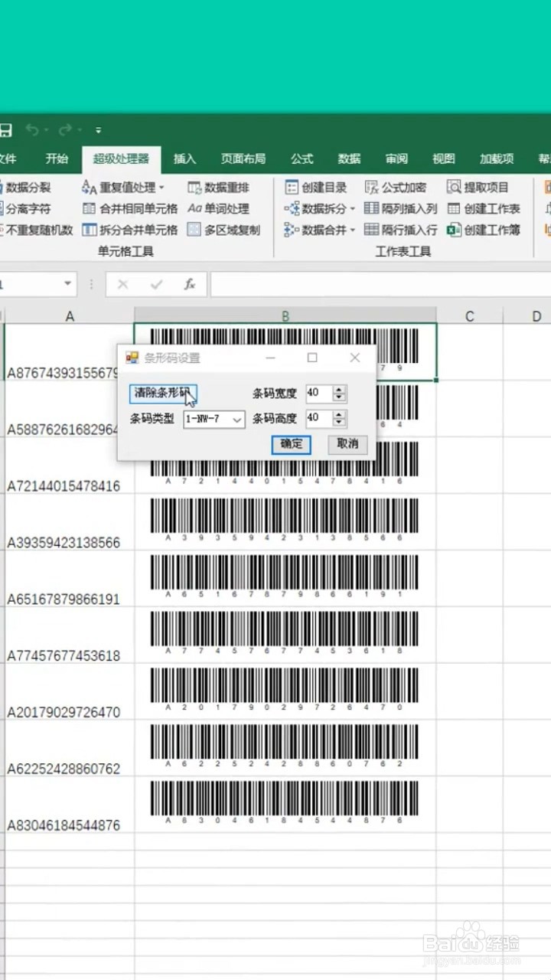Click the 拆分合并单元格 tool
Screen dimensions: 551x980
129,230
